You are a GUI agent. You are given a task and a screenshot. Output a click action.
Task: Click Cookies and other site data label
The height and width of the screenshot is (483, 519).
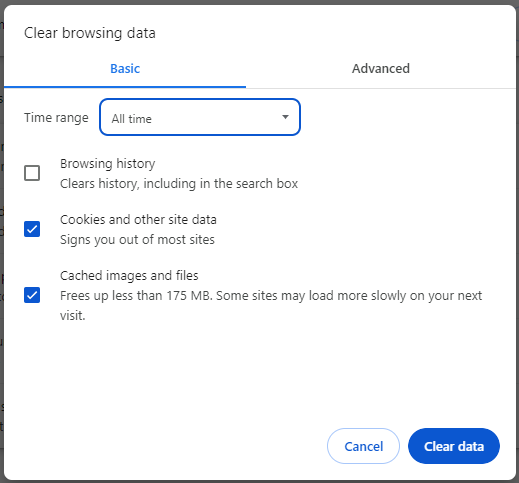(138, 220)
